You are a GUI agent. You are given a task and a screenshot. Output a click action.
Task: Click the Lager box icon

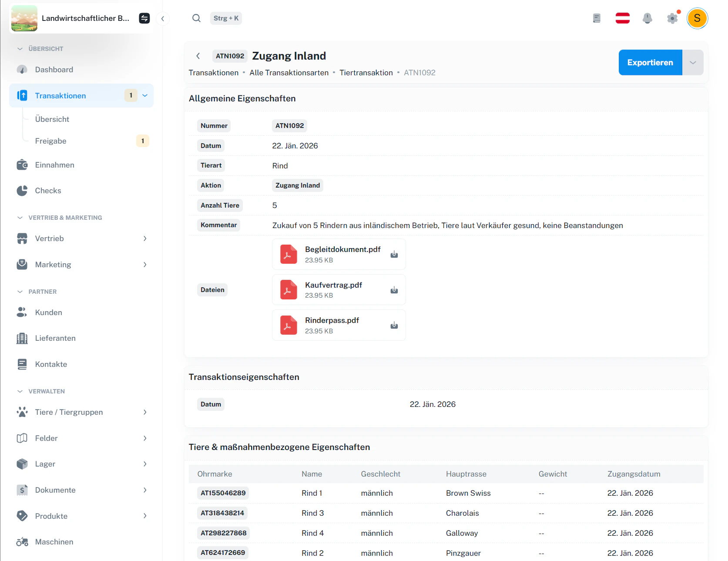22,464
